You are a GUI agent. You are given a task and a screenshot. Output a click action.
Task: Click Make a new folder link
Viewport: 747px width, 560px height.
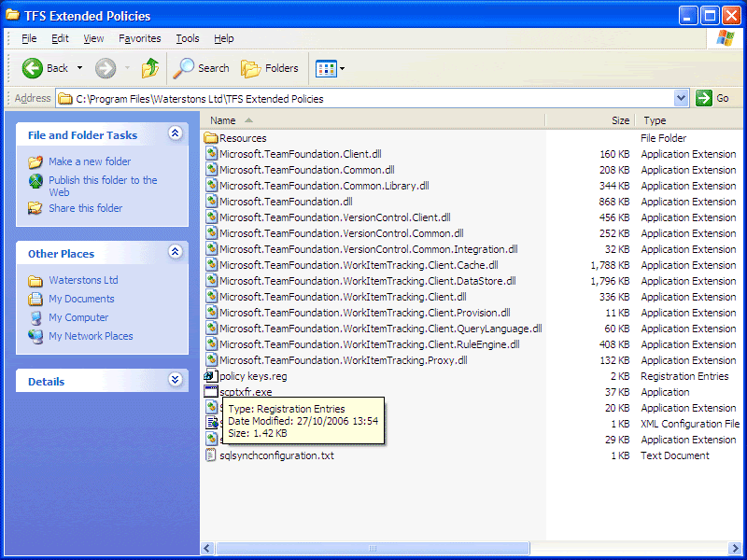(x=90, y=161)
